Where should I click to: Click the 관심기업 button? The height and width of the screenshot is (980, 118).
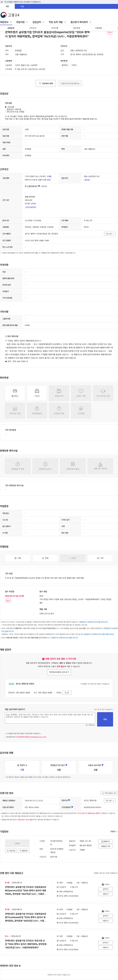coord(11,851)
